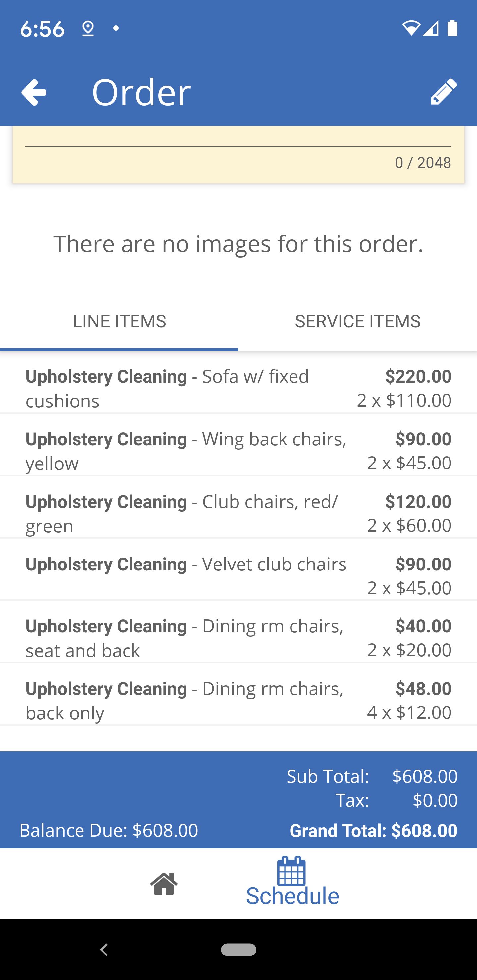Tap Dining rm chairs, back only item
The height and width of the screenshot is (980, 477).
(238, 700)
